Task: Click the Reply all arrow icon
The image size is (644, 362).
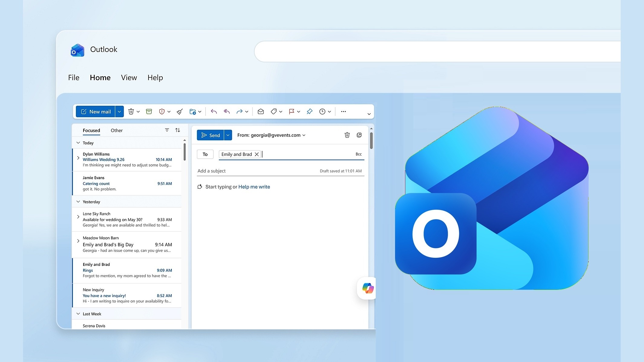Action: point(227,112)
